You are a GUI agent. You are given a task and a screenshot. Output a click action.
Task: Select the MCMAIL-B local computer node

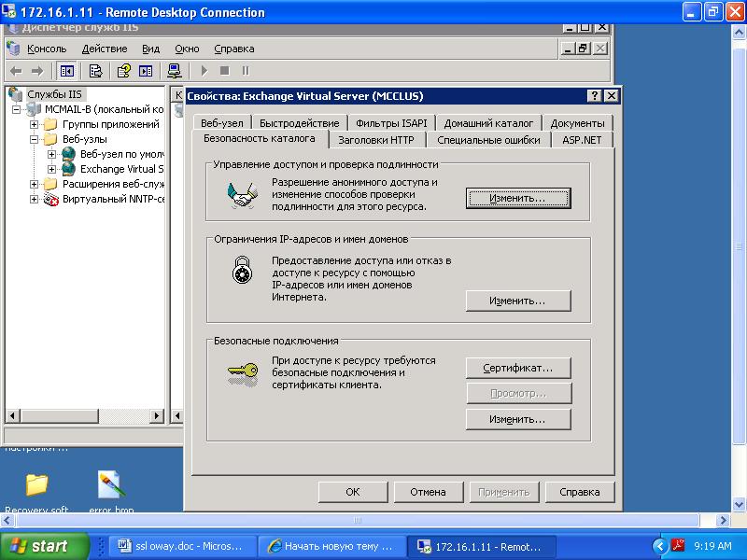tap(104, 109)
